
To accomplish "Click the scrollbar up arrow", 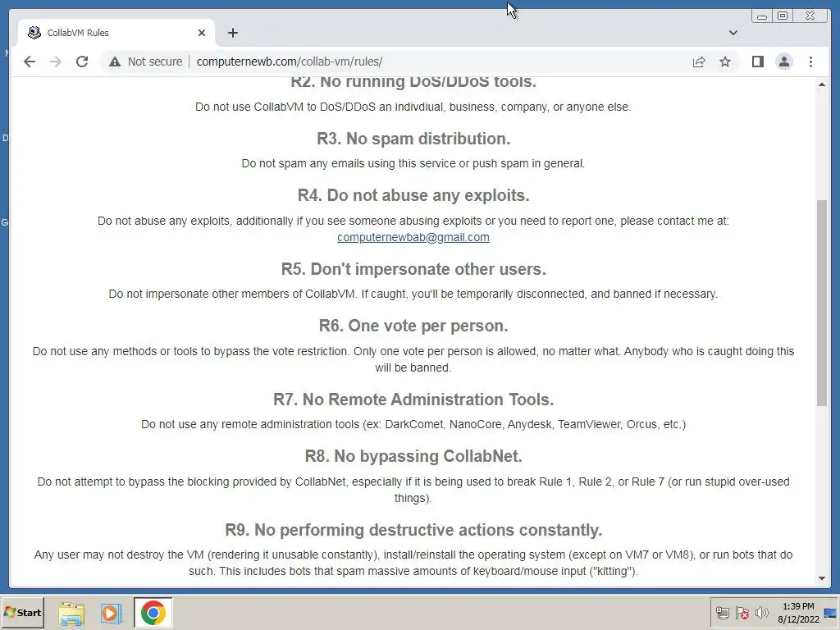I will 822,84.
